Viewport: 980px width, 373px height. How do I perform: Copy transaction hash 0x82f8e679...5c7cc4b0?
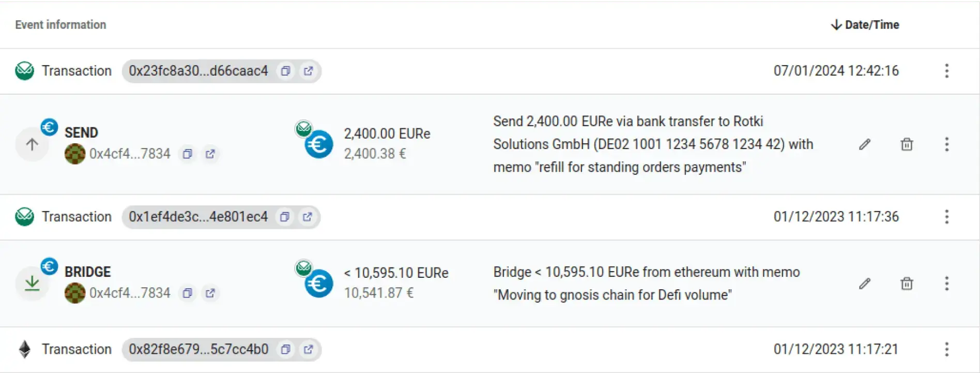285,350
